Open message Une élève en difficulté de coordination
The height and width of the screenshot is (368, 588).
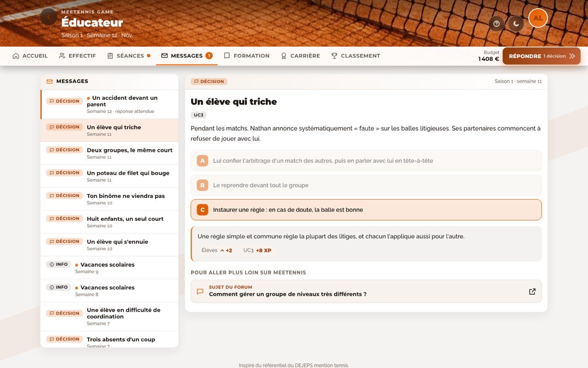pos(109,316)
